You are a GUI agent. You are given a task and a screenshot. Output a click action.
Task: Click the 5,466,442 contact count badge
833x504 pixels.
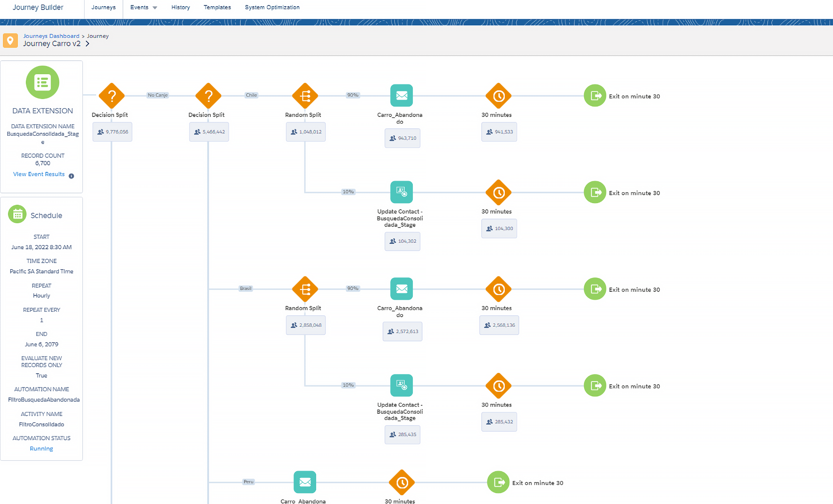tap(209, 132)
